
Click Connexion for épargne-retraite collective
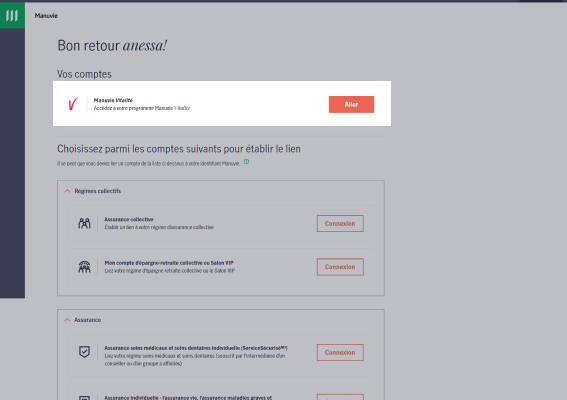click(x=340, y=267)
